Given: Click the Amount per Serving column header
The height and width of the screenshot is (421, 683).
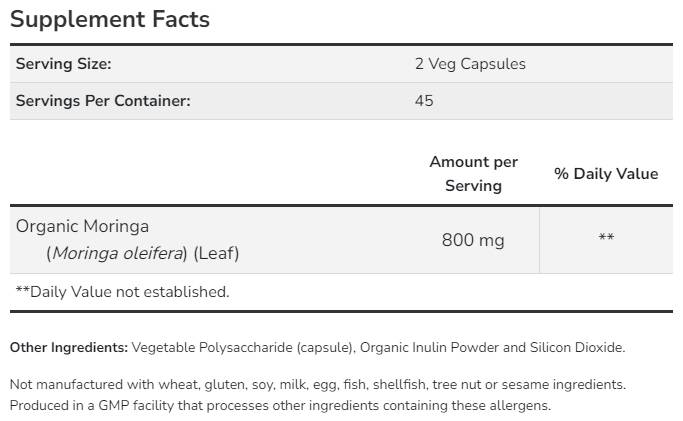Looking at the screenshot, I should [x=473, y=173].
